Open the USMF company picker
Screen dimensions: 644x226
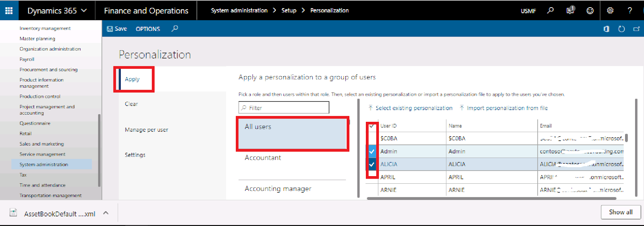(528, 11)
